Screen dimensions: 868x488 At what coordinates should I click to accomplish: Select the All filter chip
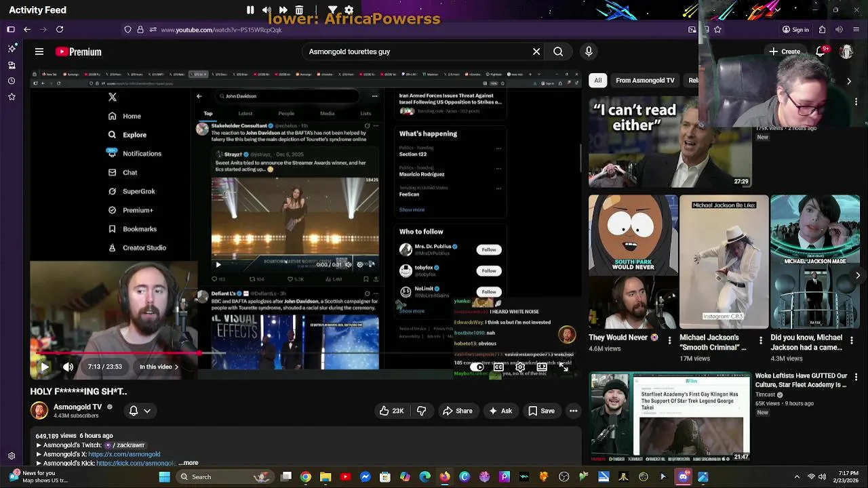click(597, 80)
